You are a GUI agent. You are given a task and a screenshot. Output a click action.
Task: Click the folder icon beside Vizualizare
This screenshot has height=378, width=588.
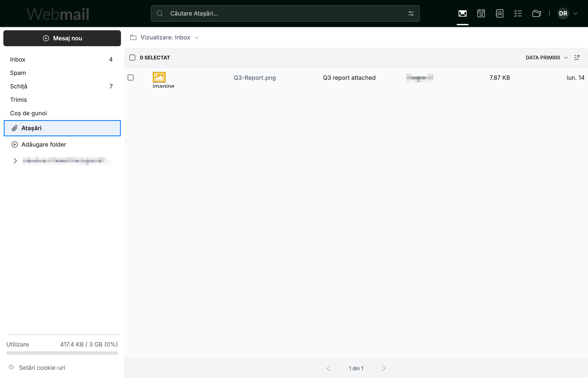(133, 37)
